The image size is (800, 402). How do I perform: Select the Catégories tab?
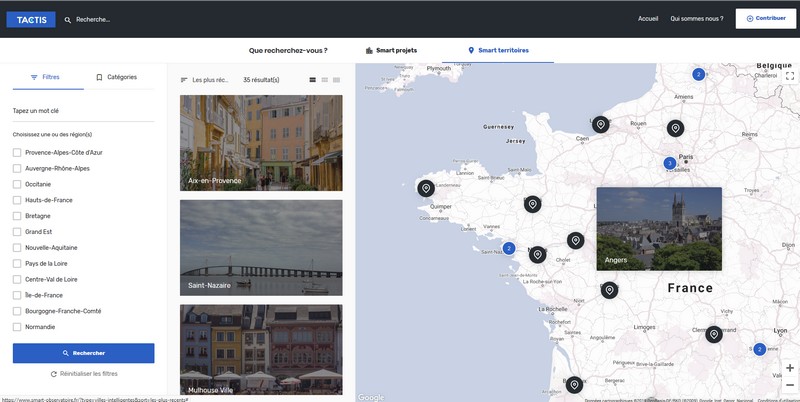117,78
